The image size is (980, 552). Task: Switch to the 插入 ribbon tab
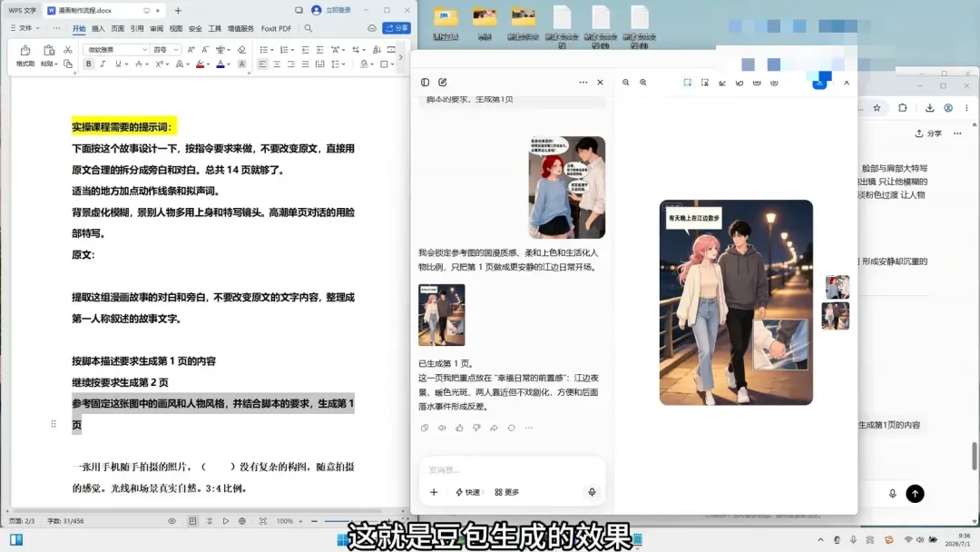[x=98, y=28]
